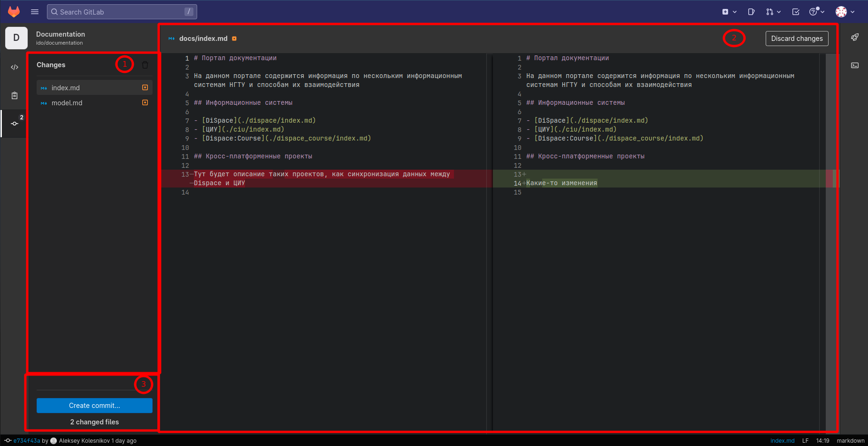
Task: Open the hamburger main menu
Action: click(x=35, y=12)
